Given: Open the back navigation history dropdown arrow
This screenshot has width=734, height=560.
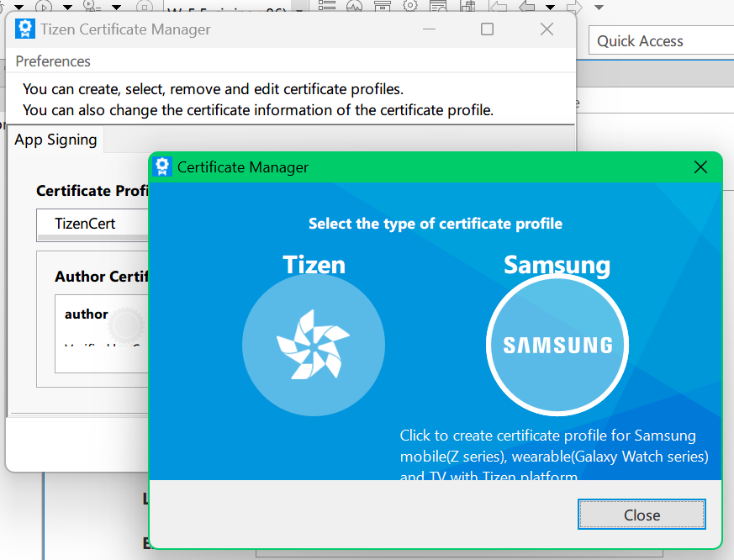Looking at the screenshot, I should (550, 7).
